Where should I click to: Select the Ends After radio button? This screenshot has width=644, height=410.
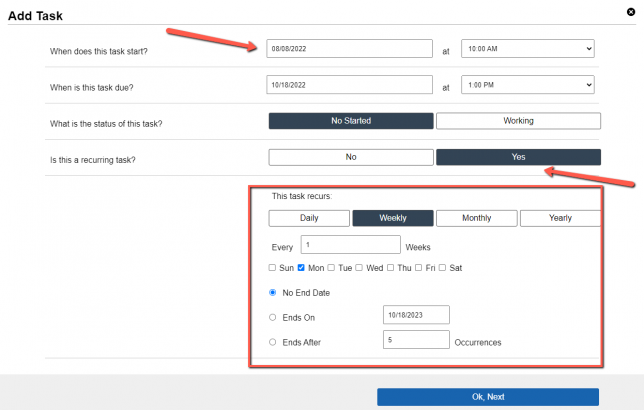point(272,342)
